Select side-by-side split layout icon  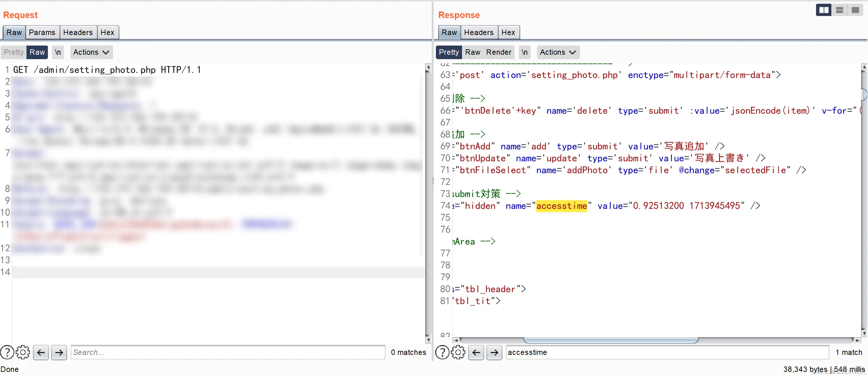tap(823, 10)
